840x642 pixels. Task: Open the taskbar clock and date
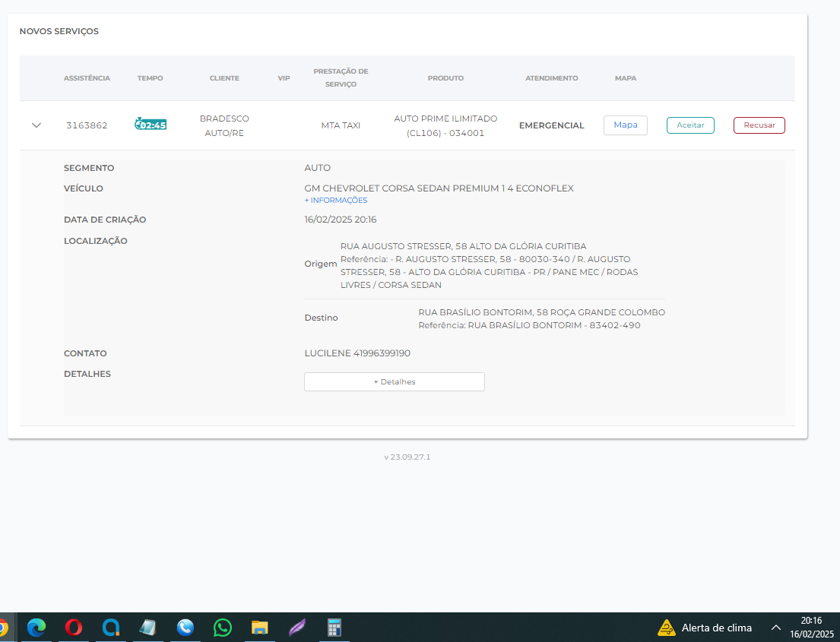tap(811, 628)
